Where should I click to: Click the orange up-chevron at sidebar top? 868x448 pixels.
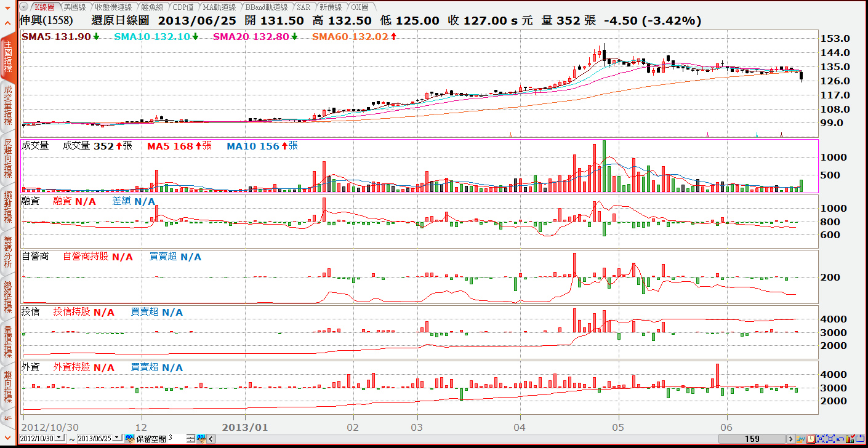coord(7,23)
